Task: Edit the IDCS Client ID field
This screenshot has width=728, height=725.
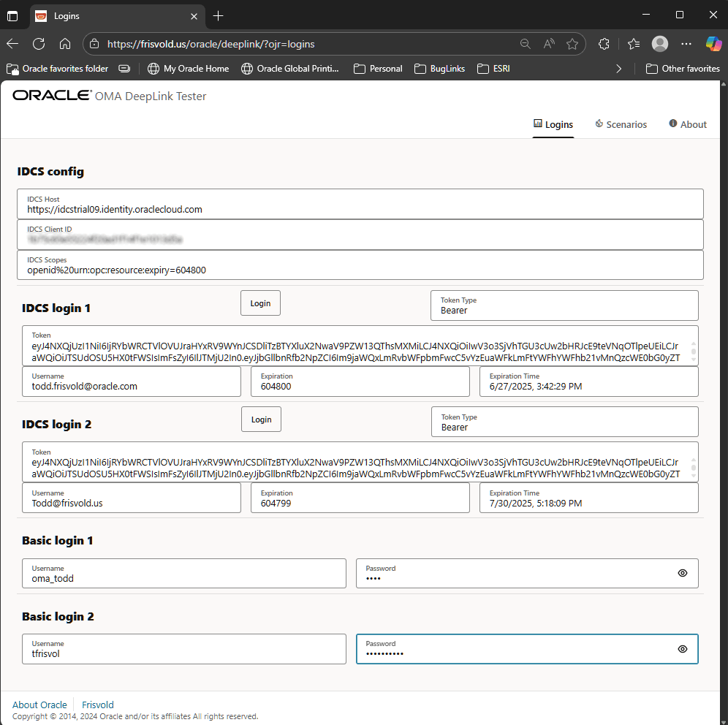Action: coord(360,235)
